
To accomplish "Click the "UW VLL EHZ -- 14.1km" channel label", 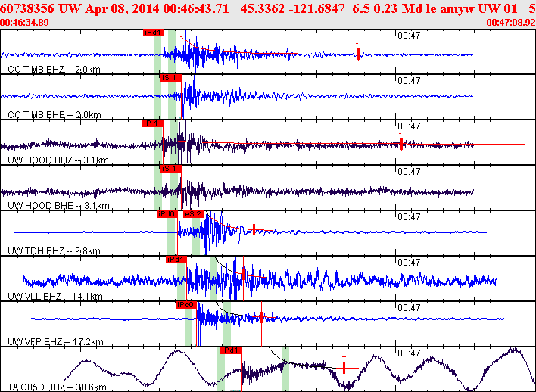I will coord(55,297).
